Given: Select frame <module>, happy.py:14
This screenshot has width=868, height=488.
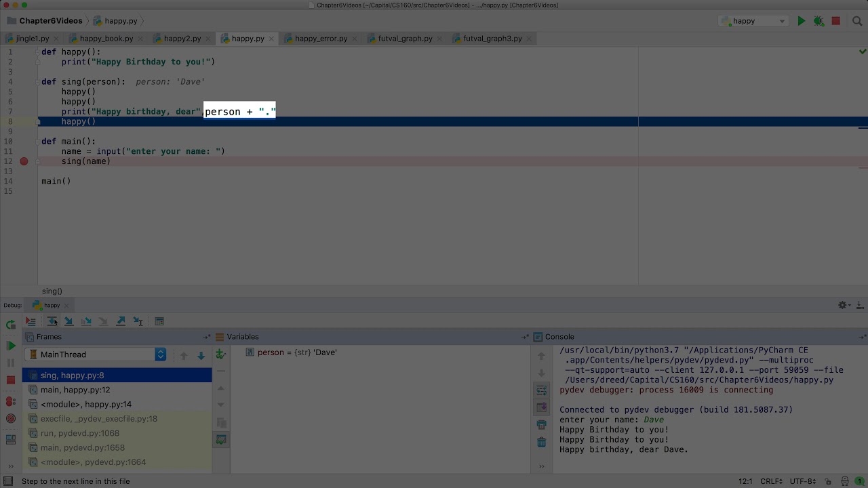Looking at the screenshot, I should (117, 404).
